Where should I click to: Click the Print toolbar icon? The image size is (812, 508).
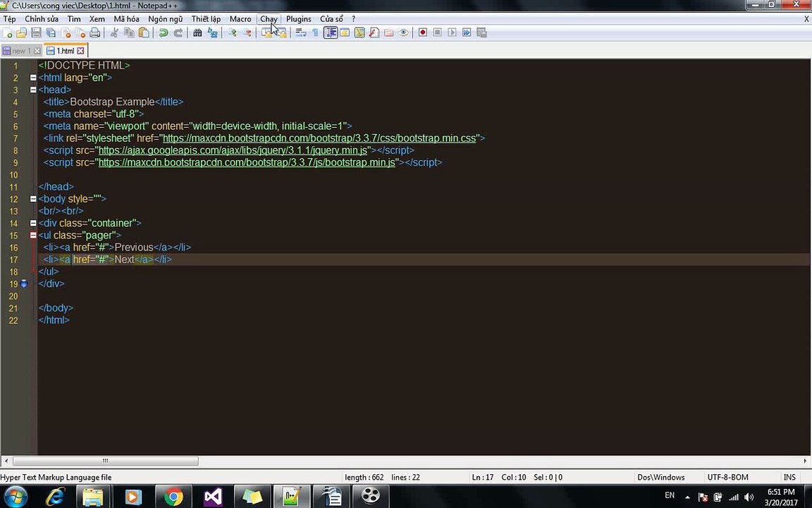pyautogui.click(x=94, y=32)
